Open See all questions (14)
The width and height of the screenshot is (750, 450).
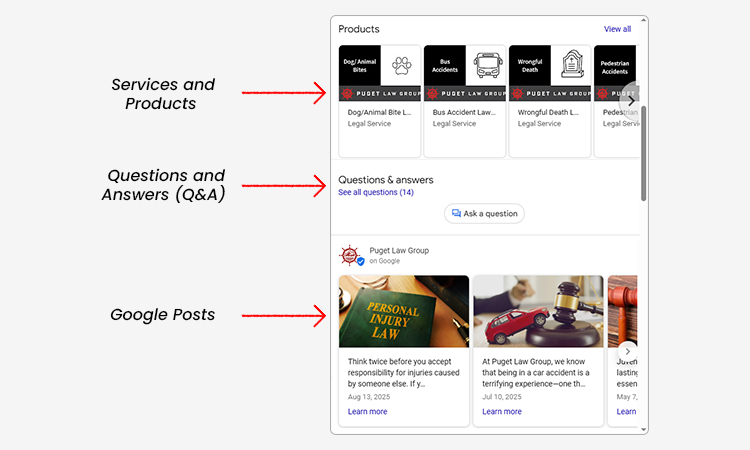pos(376,192)
